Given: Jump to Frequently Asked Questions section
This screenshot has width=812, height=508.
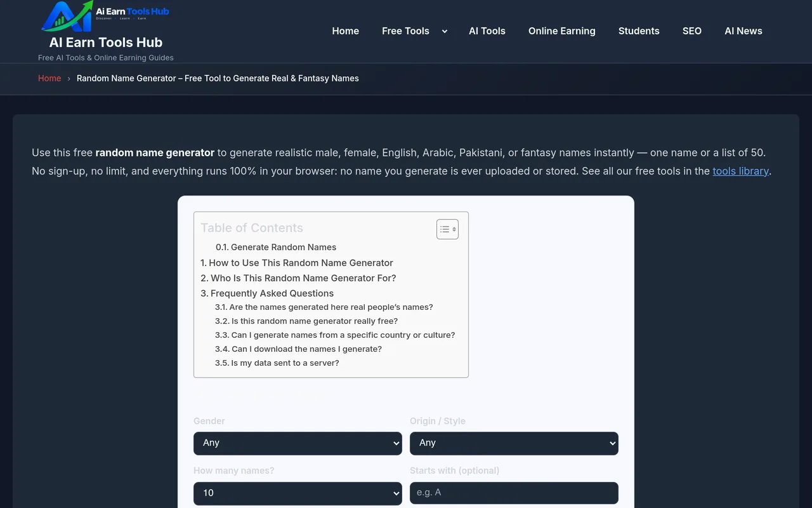Looking at the screenshot, I should (267, 293).
